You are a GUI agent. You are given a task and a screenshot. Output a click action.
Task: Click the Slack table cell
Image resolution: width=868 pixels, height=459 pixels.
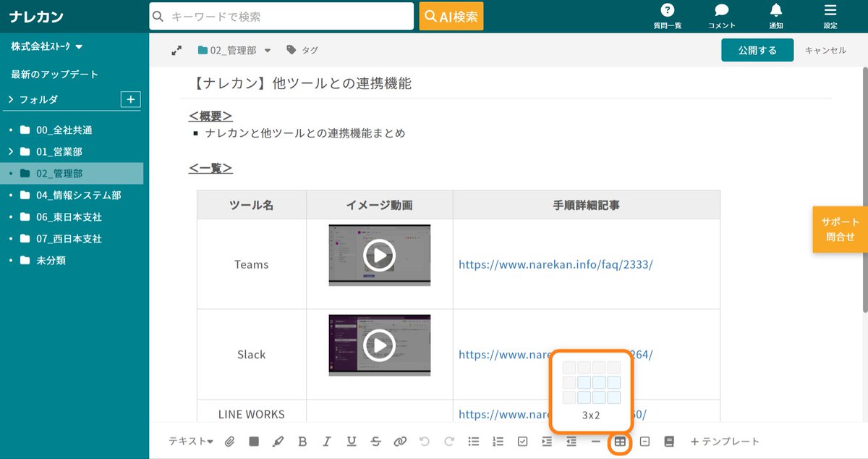[x=252, y=355]
